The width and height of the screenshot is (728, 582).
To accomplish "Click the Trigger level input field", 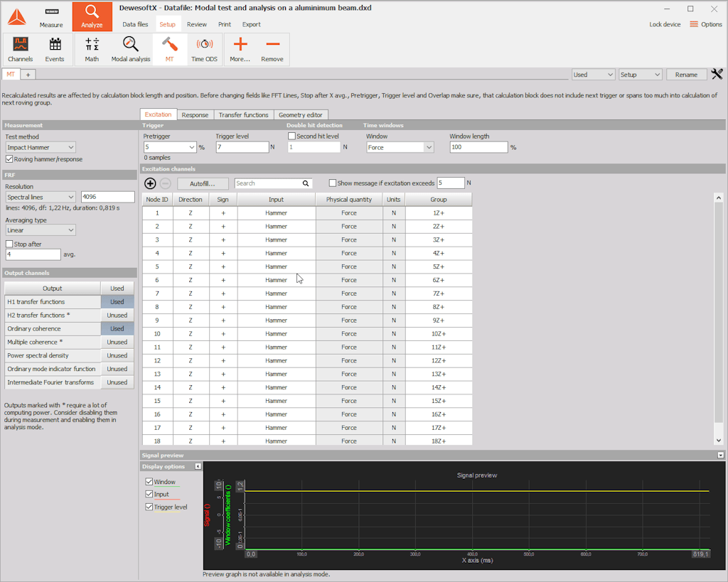I will (x=242, y=147).
